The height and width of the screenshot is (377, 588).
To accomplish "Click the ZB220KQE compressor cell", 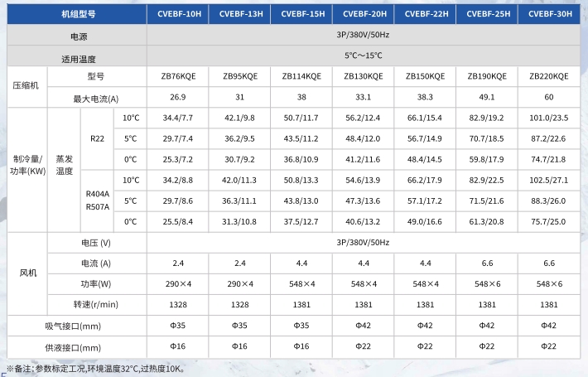I will click(549, 76).
